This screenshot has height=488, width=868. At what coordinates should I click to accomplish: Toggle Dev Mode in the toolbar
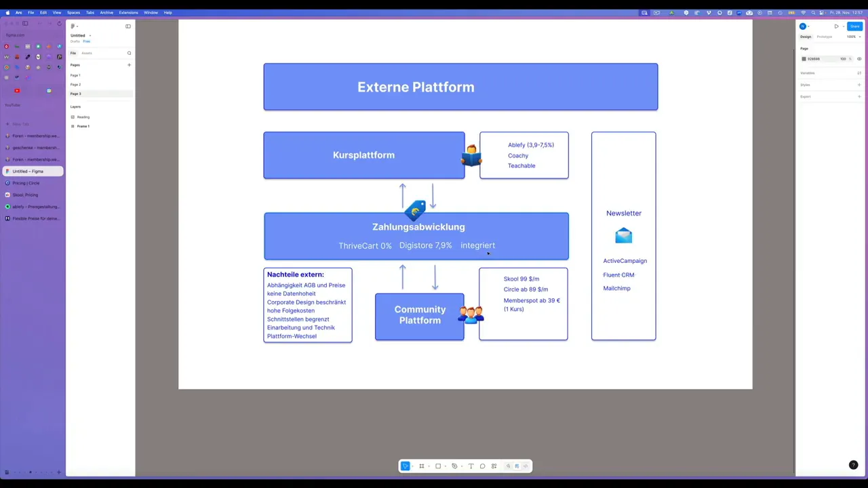(526, 466)
